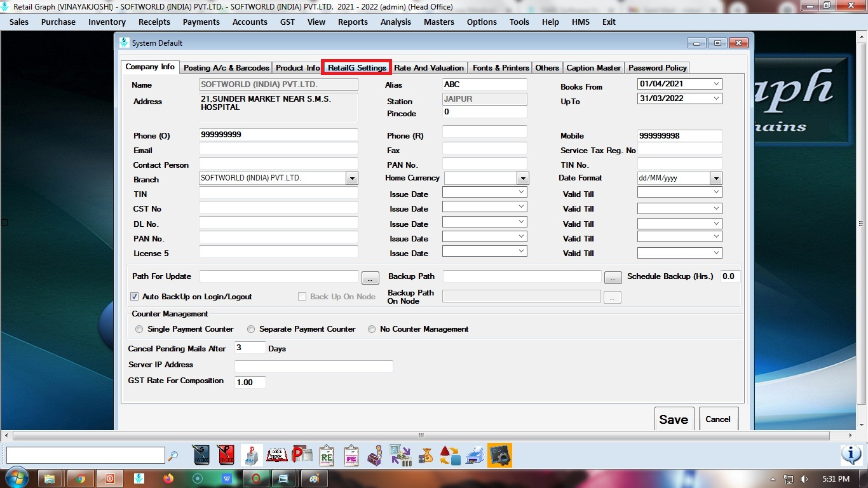Click the blue info bubble icon
This screenshot has height=488, width=868.
click(x=851, y=454)
